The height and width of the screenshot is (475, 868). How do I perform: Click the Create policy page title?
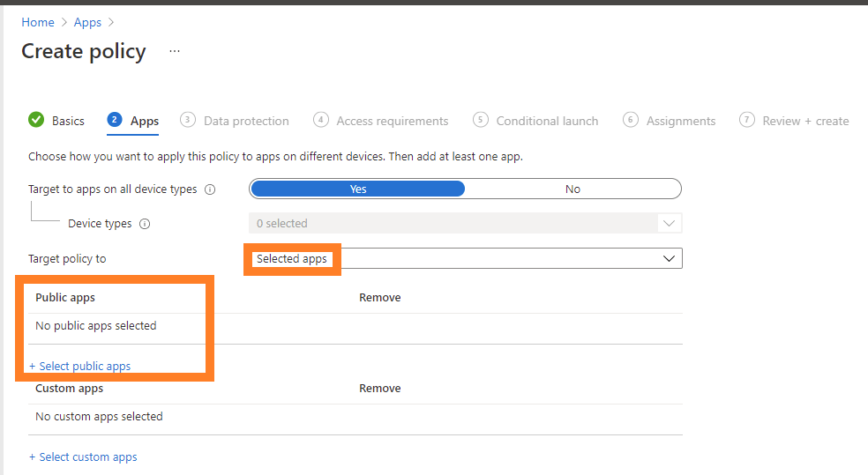tap(84, 51)
